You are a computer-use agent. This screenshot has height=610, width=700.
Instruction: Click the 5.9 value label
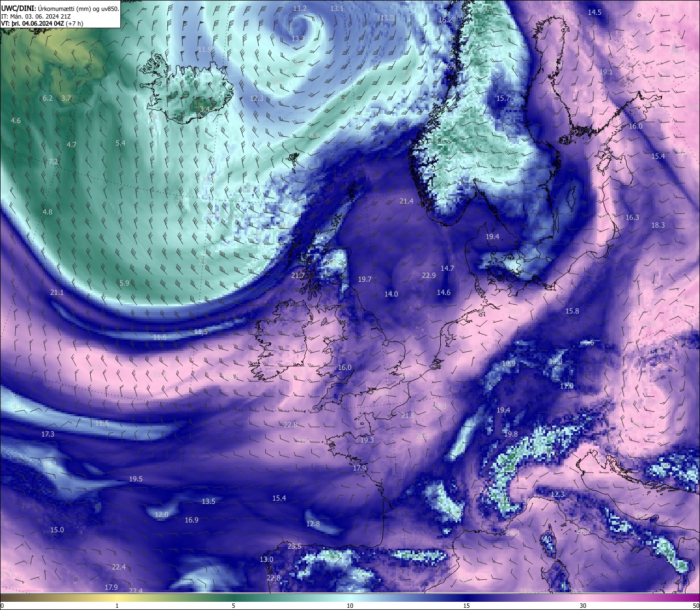tap(124, 283)
